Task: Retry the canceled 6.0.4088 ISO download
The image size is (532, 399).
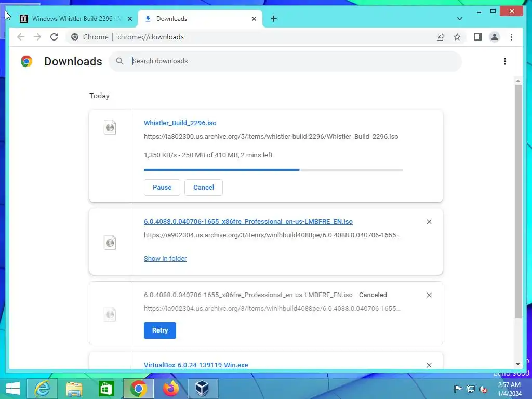Action: [x=160, y=330]
